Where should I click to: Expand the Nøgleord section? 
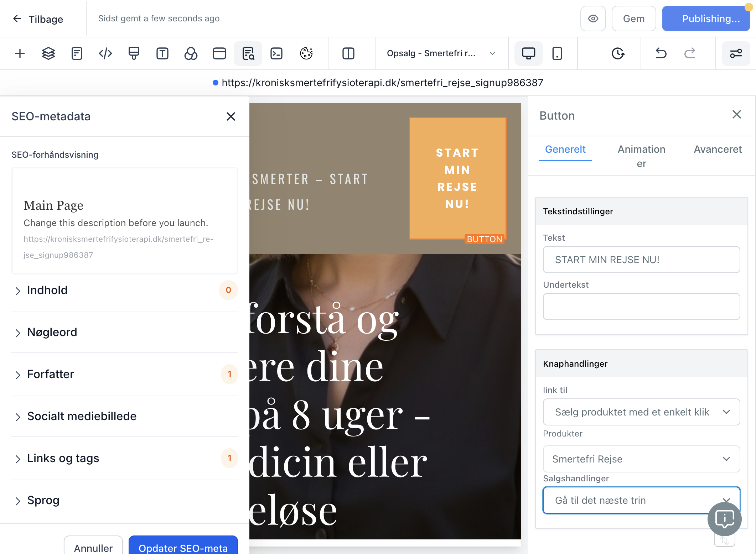click(125, 332)
